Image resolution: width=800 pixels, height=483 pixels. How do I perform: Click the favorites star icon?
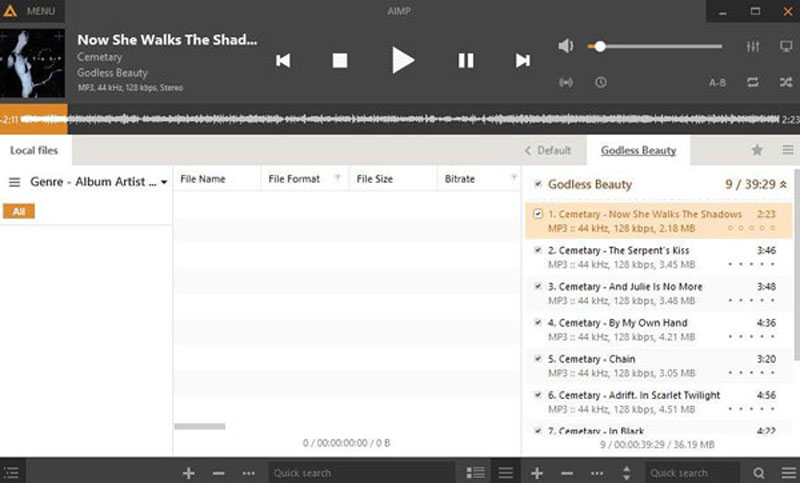click(x=757, y=150)
